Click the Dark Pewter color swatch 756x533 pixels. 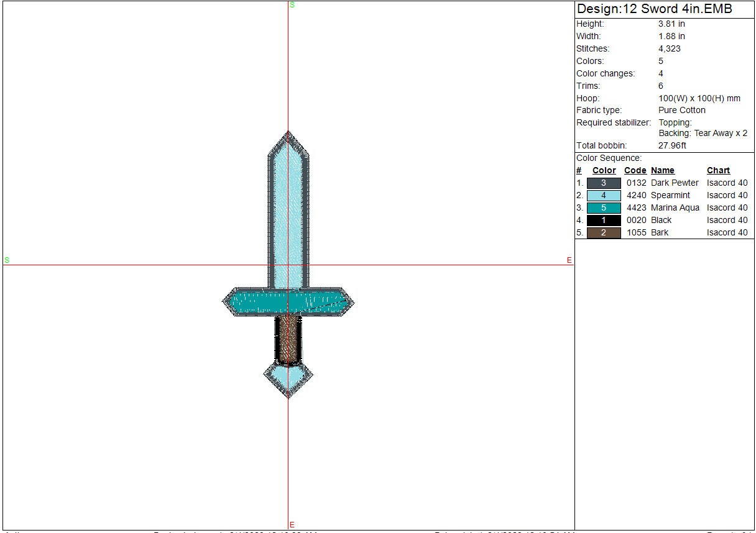pos(603,183)
